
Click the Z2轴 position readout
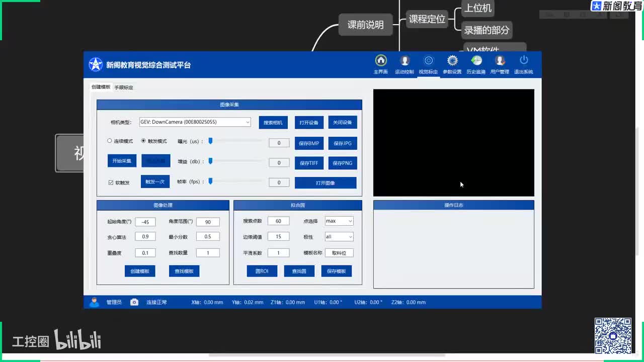pyautogui.click(x=409, y=302)
